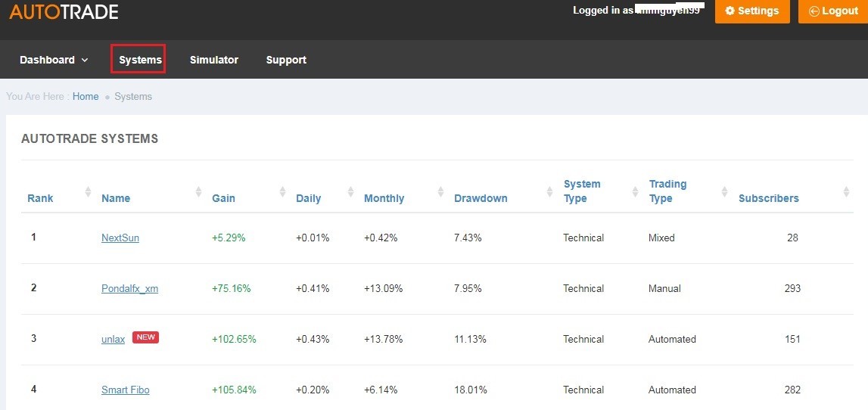Open the Pondalfx_xm system link
This screenshot has width=868, height=410.
click(129, 288)
